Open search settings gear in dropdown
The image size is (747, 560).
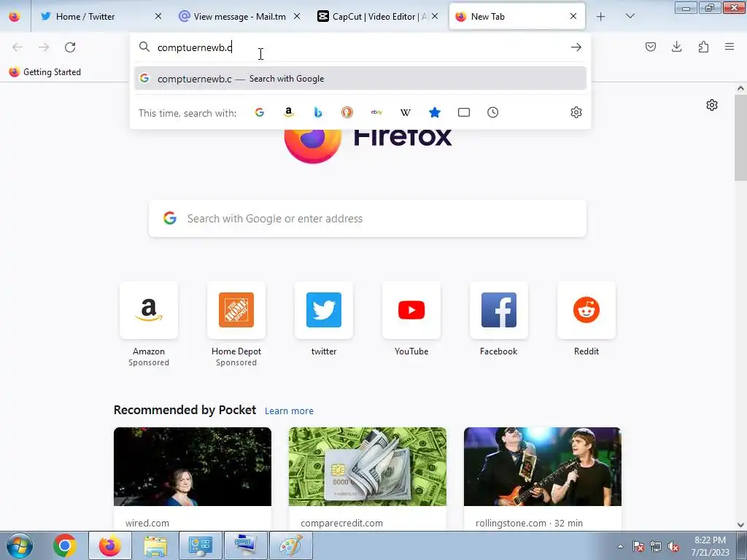pos(576,112)
